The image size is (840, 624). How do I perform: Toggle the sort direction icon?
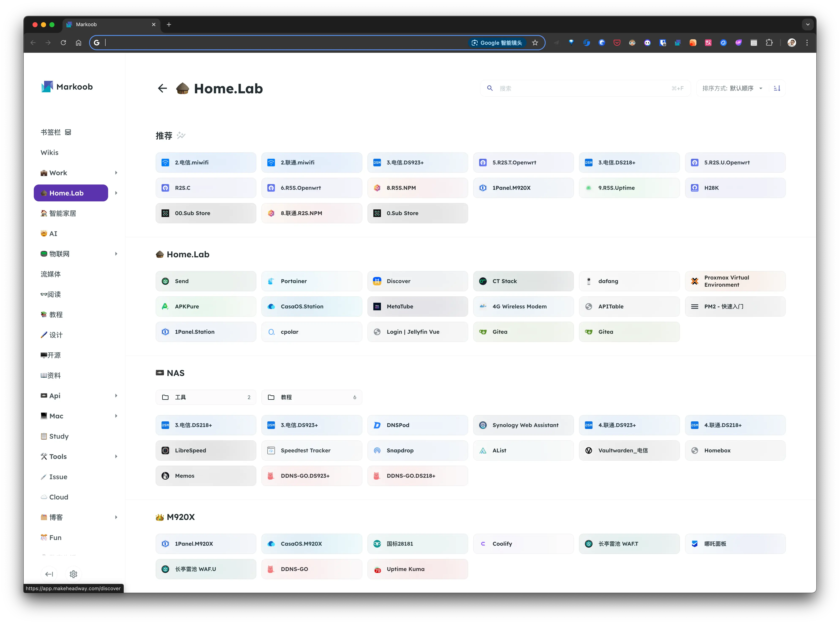click(777, 88)
